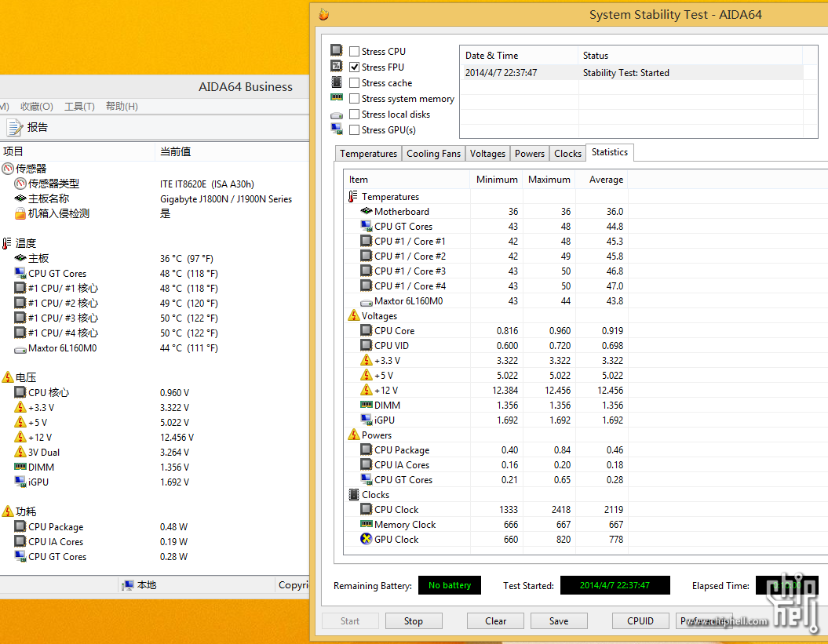
Task: Click the 传感器 sensor gauge icon
Action: coord(8,169)
